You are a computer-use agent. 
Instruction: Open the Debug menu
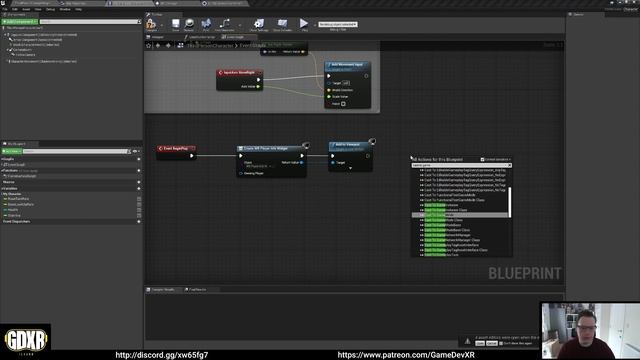click(51, 9)
